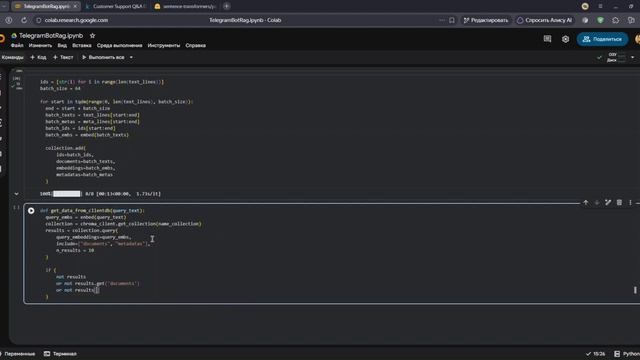Star the TelegramBotRag.ipynb notebook
Screen dimensions: 640x360
pos(92,36)
